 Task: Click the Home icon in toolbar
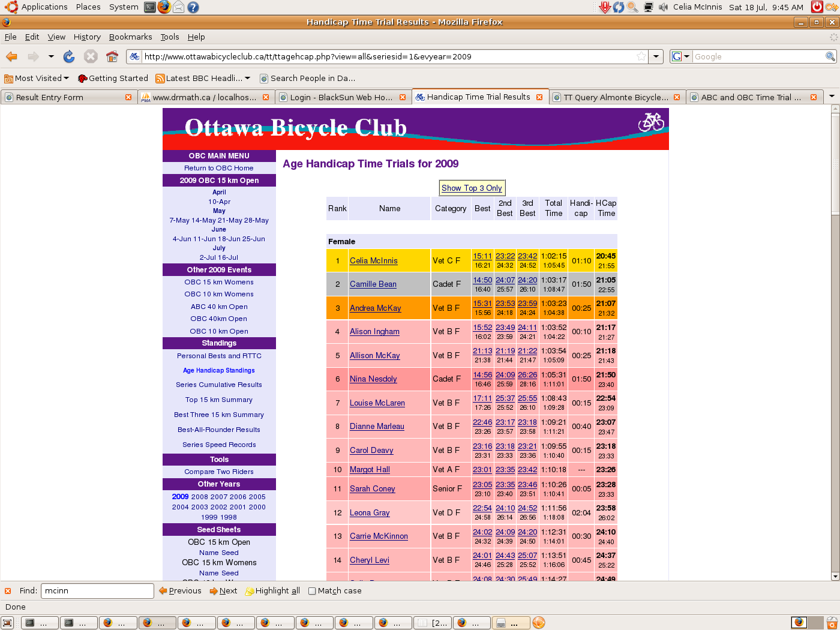pyautogui.click(x=112, y=56)
